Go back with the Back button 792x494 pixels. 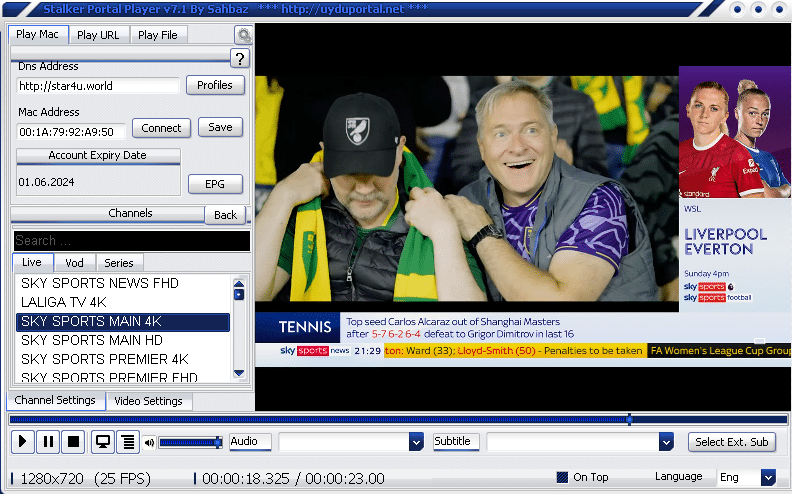[x=225, y=215]
